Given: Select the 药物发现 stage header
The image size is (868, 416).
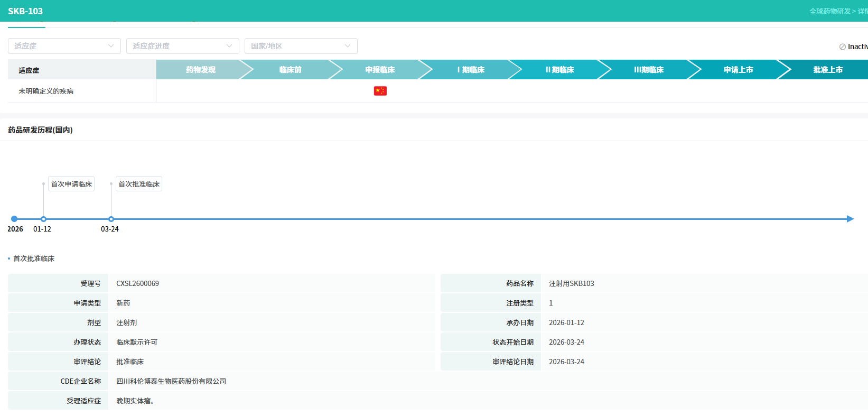Looking at the screenshot, I should (200, 70).
